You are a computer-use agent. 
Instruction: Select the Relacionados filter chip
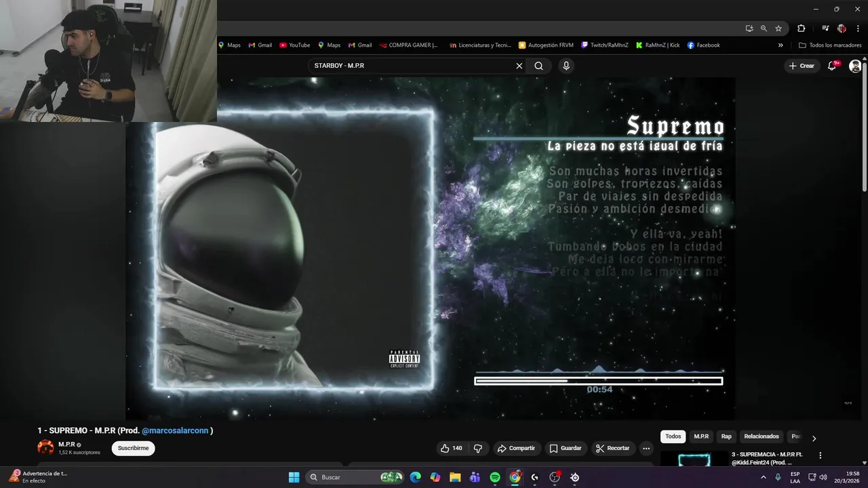tap(762, 436)
